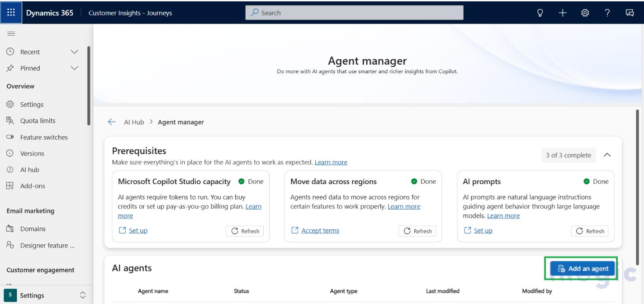Open the settings gear in the top bar
The image size is (644, 304).
(585, 13)
